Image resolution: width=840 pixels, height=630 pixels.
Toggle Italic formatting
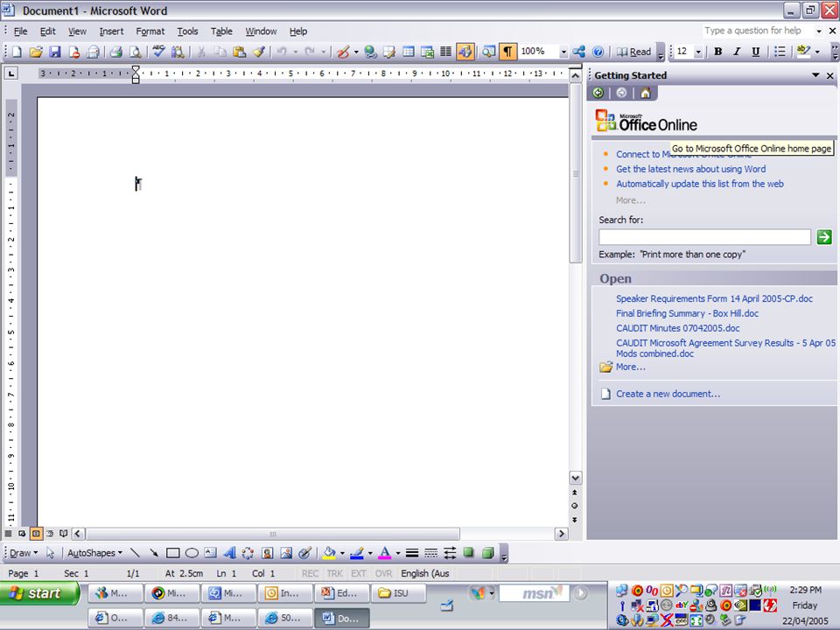click(x=737, y=52)
